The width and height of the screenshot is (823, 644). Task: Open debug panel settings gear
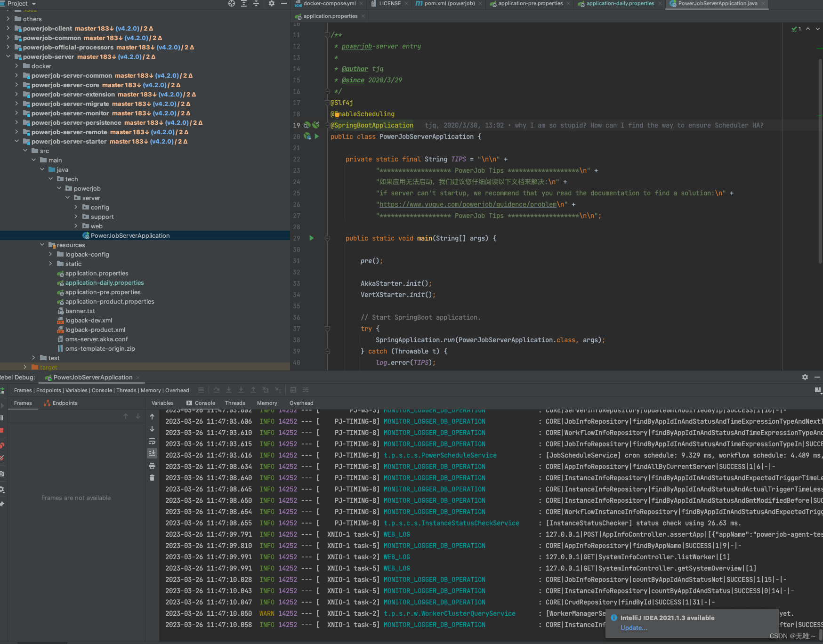[x=805, y=377]
